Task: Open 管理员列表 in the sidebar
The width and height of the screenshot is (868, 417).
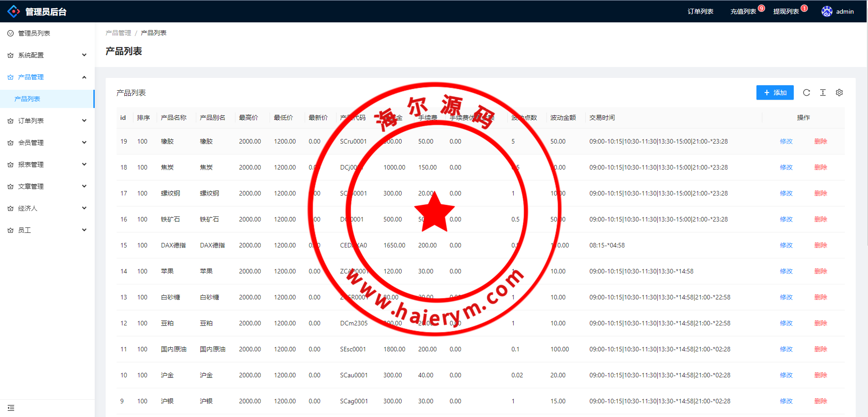Action: click(x=34, y=33)
